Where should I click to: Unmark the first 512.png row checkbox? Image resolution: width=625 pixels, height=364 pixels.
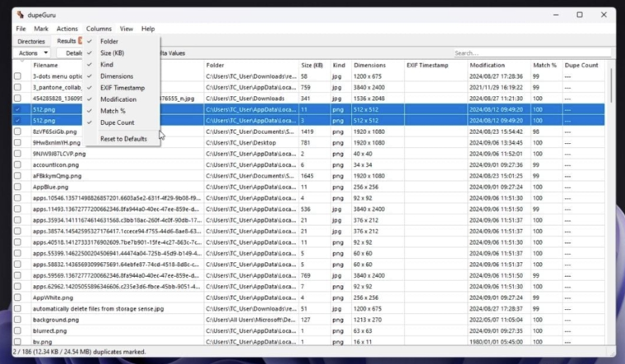17,109
